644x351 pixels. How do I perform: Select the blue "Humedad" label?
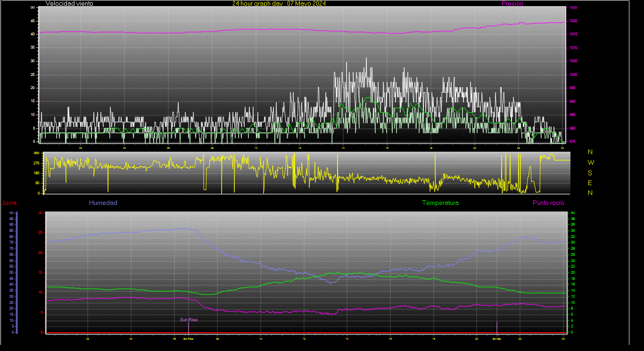(x=103, y=203)
